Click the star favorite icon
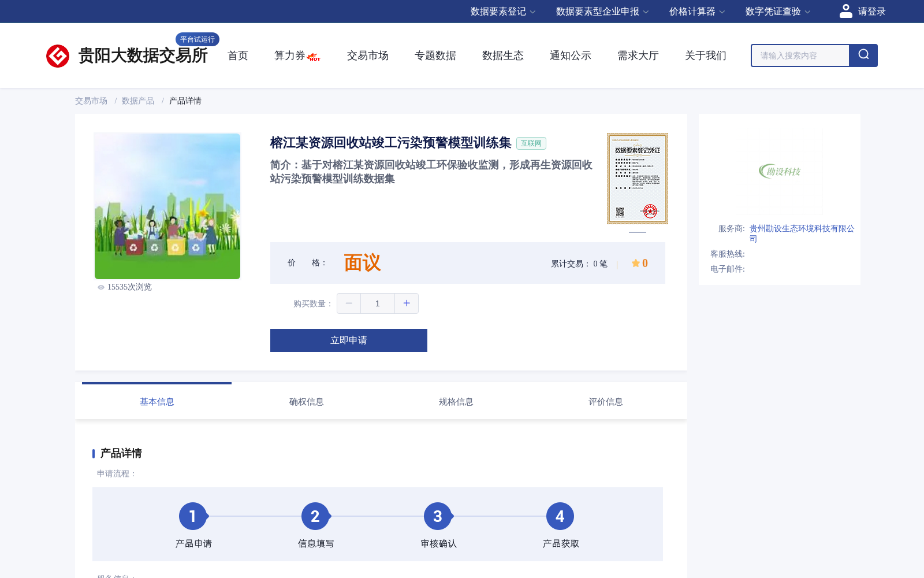This screenshot has height=578, width=924. [635, 263]
